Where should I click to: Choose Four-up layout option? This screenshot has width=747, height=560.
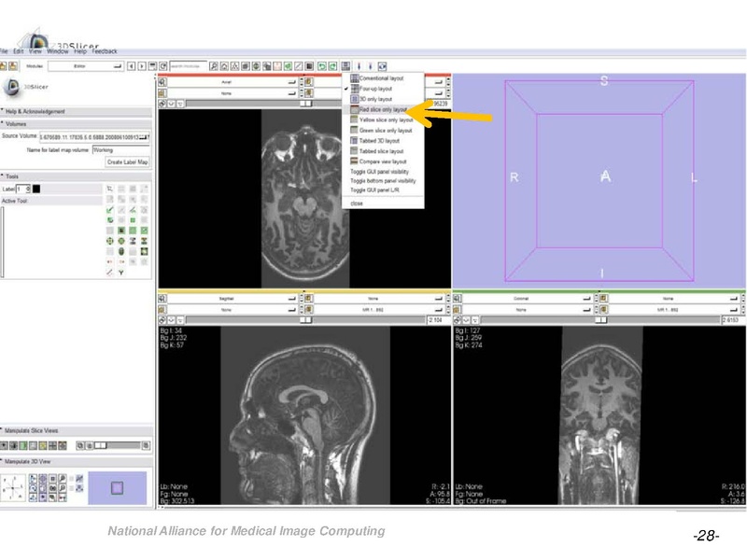375,89
